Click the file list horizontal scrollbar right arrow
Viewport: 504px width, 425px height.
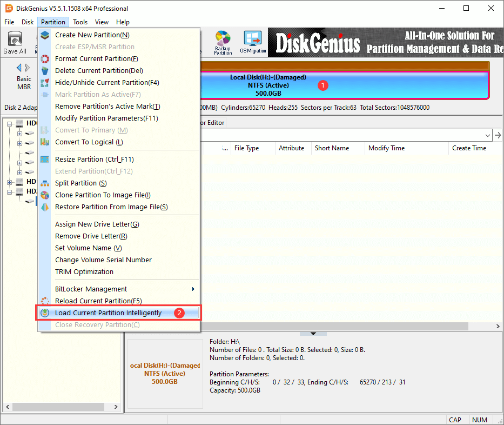pos(498,326)
